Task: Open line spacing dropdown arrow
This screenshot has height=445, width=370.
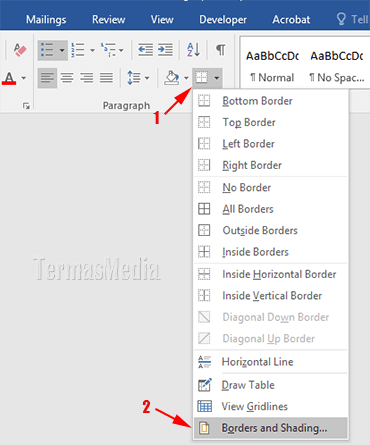Action: [147, 78]
